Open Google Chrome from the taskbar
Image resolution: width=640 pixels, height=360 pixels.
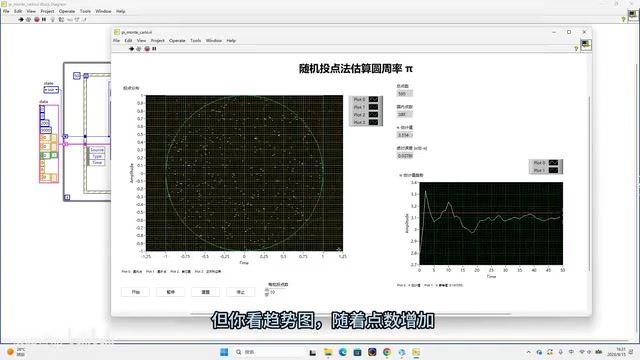pyautogui.click(x=387, y=352)
